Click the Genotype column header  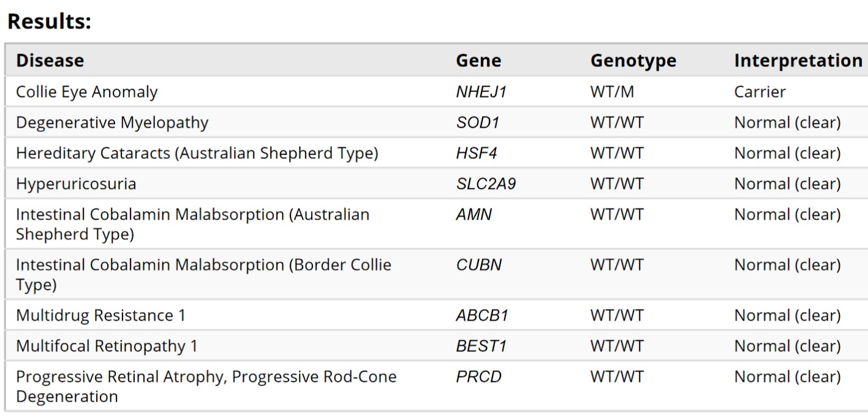pyautogui.click(x=633, y=61)
